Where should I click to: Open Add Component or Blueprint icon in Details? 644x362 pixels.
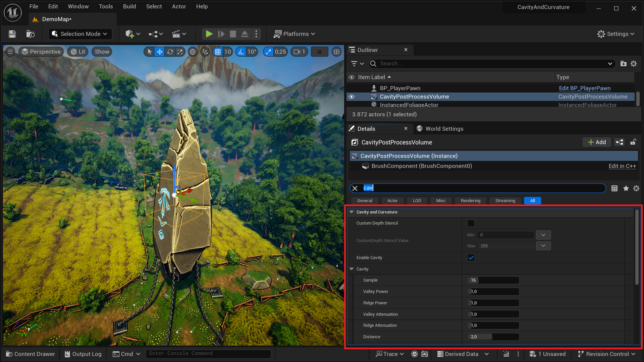pos(620,142)
